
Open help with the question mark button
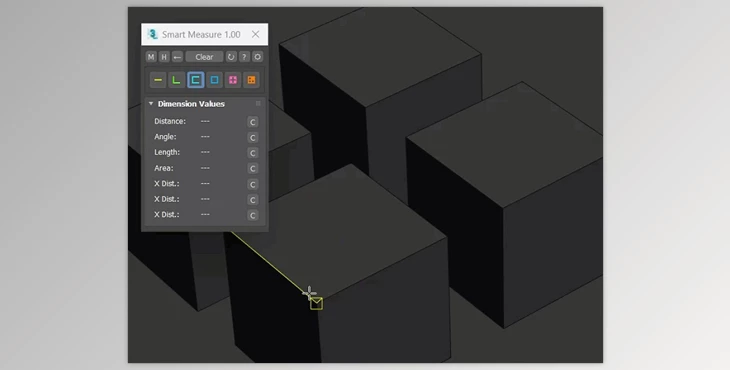coord(244,57)
